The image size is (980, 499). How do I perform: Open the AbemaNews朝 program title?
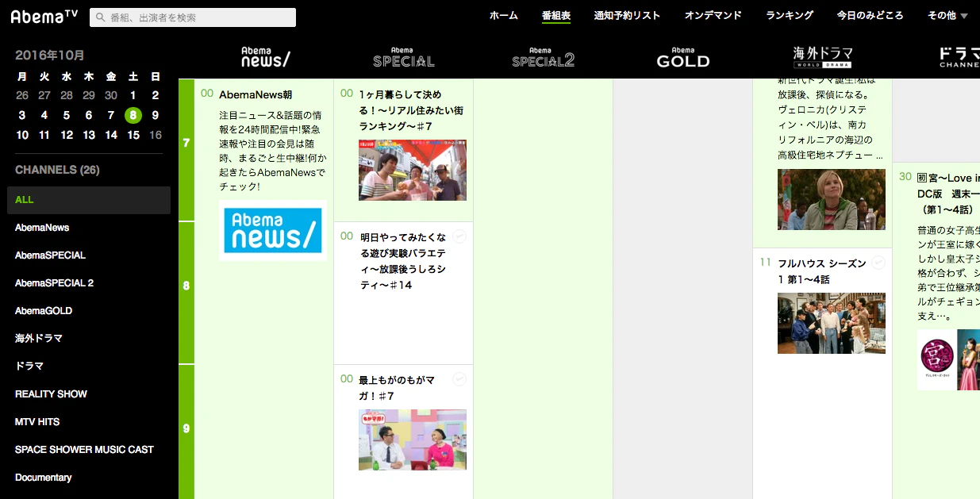point(256,94)
